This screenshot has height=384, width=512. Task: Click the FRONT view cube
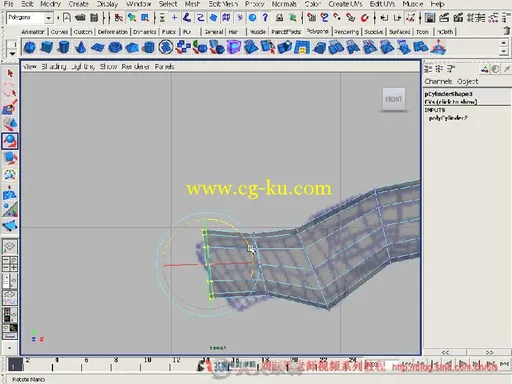394,99
